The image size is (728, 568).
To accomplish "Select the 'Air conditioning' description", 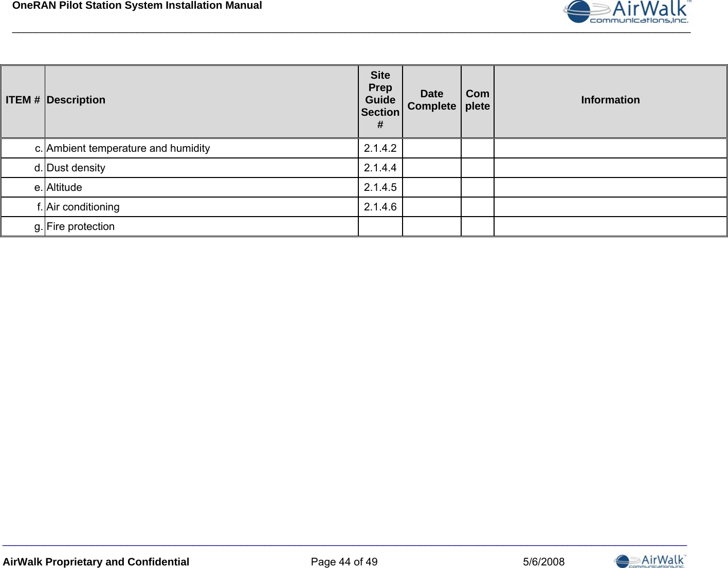I will (83, 207).
